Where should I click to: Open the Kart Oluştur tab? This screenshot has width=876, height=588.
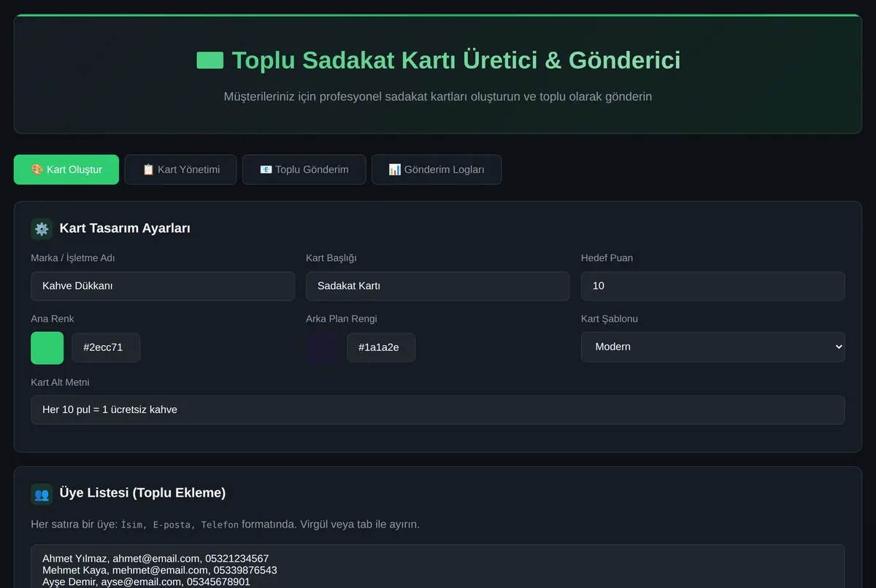66,169
